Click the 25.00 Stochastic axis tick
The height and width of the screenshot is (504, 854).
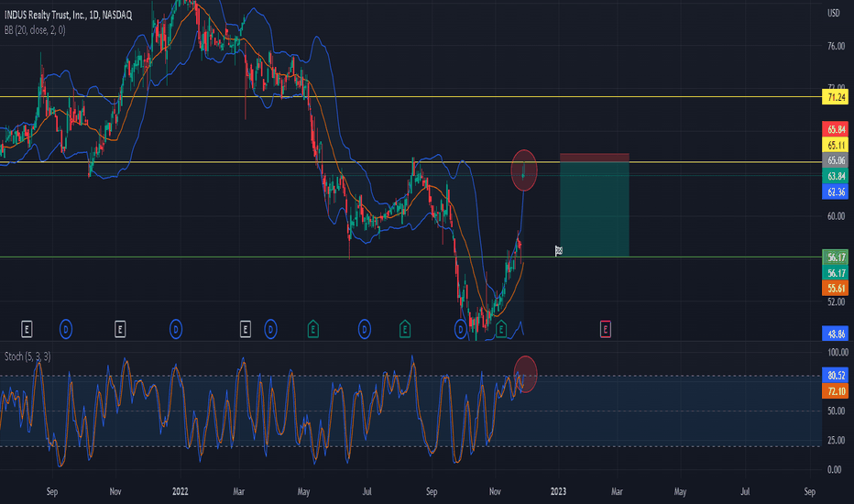click(x=836, y=440)
